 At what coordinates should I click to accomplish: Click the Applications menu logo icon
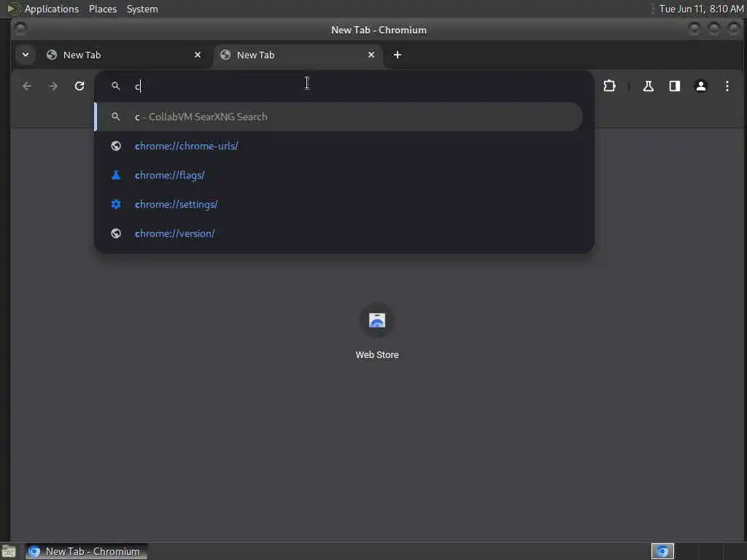(x=13, y=9)
